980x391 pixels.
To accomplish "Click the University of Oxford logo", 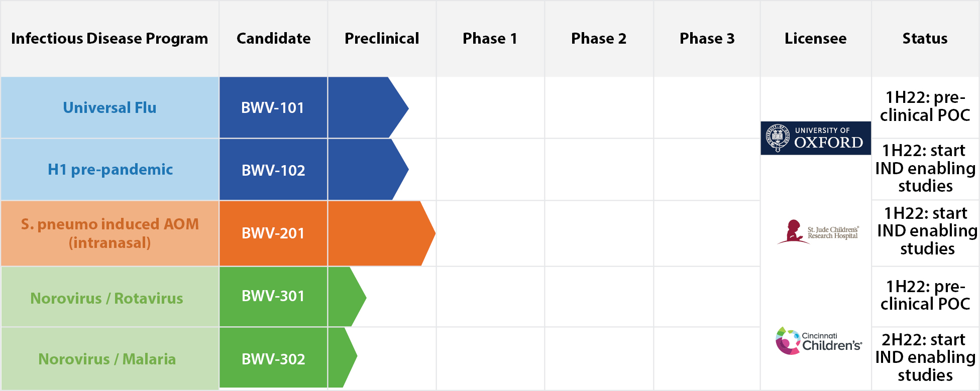I will [x=815, y=138].
